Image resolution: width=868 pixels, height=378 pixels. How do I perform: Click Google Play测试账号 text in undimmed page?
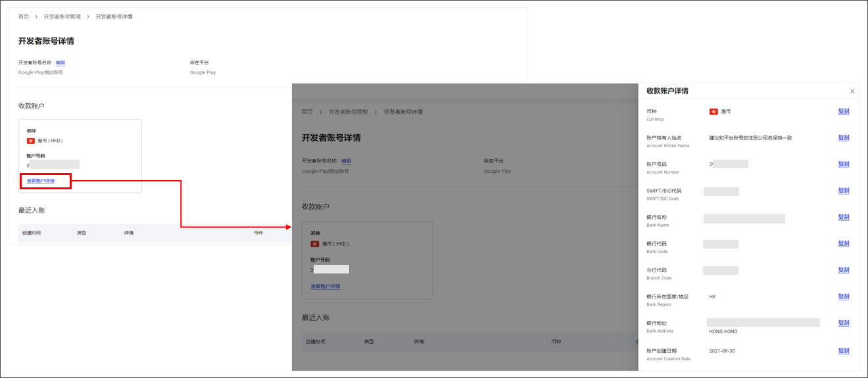coord(41,72)
